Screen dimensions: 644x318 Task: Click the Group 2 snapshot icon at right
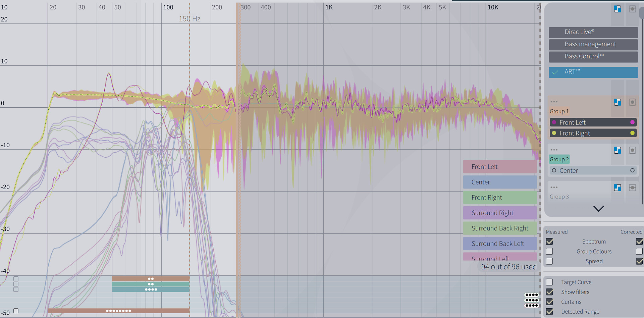pos(632,150)
